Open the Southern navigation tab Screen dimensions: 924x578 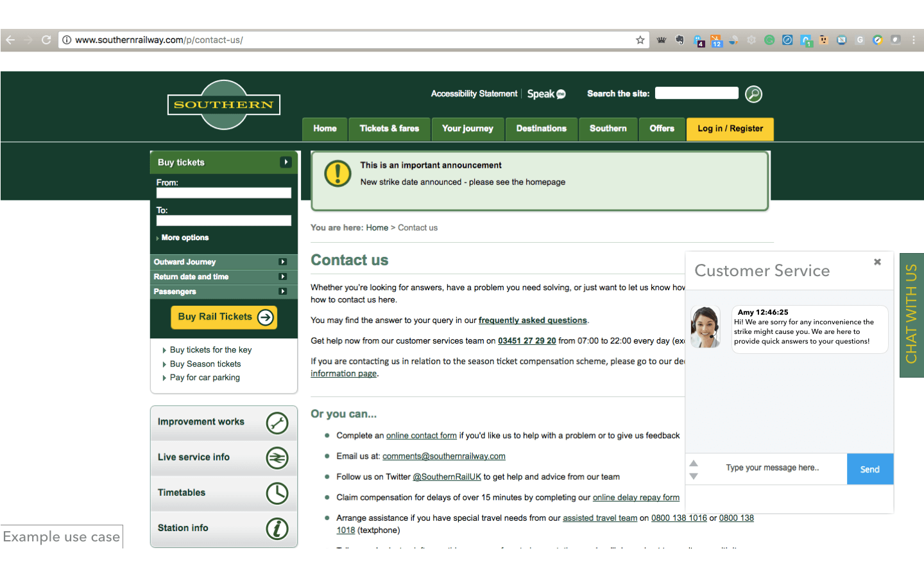point(608,129)
